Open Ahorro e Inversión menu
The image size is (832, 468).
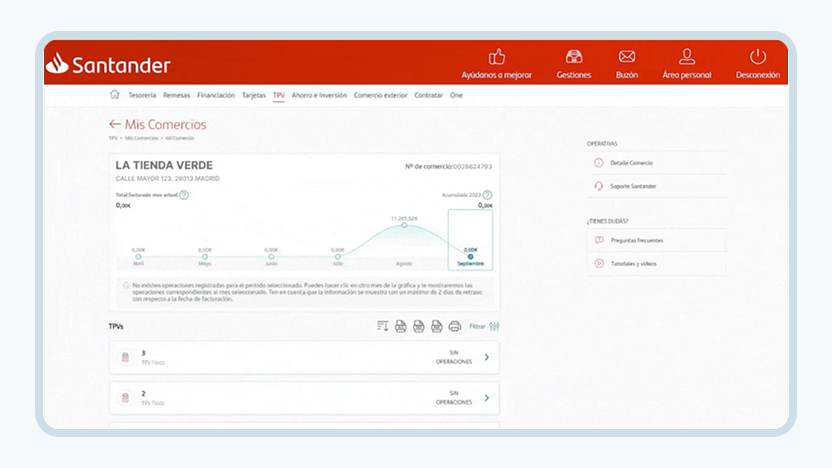pos(319,95)
